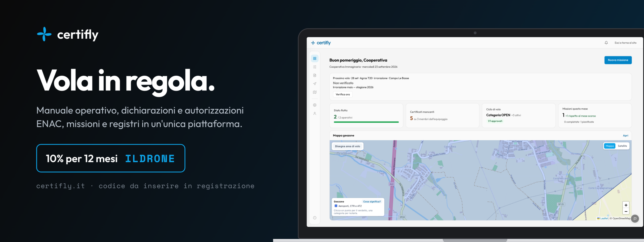This screenshot has height=242, width=644.
Task: Click the flag feedback icon on map
Action: click(635, 219)
